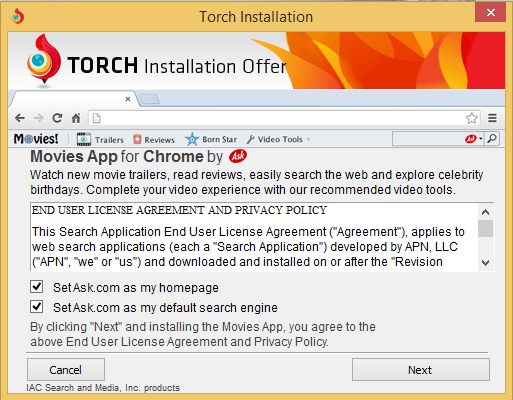Click the browser forward arrow
Image resolution: width=513 pixels, height=400 pixels.
click(x=39, y=118)
